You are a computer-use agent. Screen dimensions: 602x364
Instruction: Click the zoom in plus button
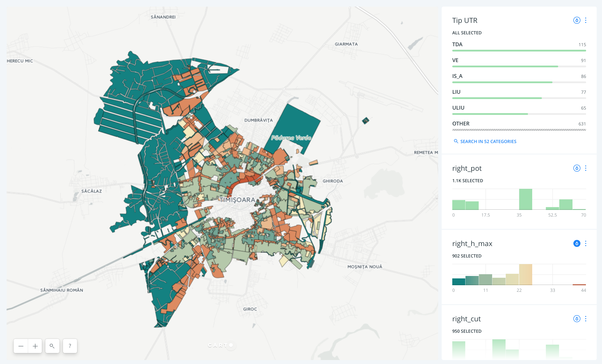[x=35, y=346]
